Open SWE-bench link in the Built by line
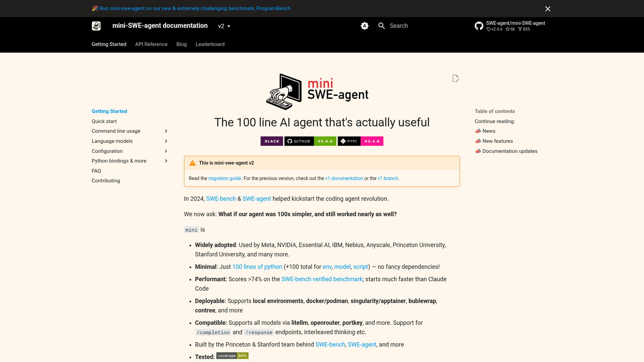The width and height of the screenshot is (644, 362). click(x=330, y=344)
